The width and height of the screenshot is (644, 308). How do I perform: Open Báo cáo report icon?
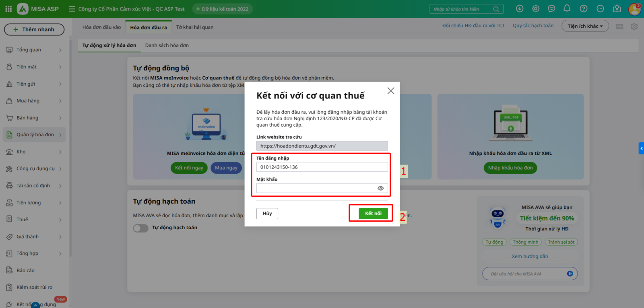9,271
